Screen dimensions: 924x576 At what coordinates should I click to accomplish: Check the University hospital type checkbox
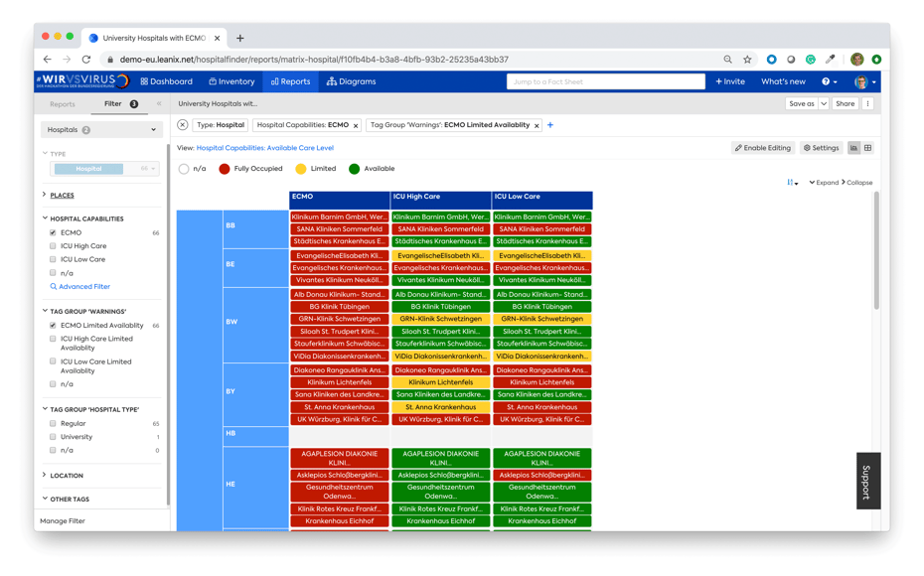(x=54, y=437)
